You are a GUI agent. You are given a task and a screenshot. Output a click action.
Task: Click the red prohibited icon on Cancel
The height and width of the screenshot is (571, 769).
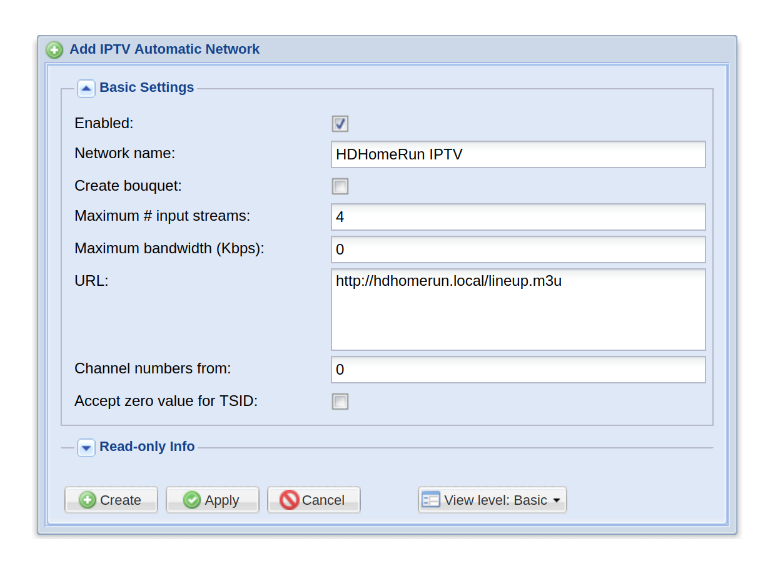tap(290, 500)
